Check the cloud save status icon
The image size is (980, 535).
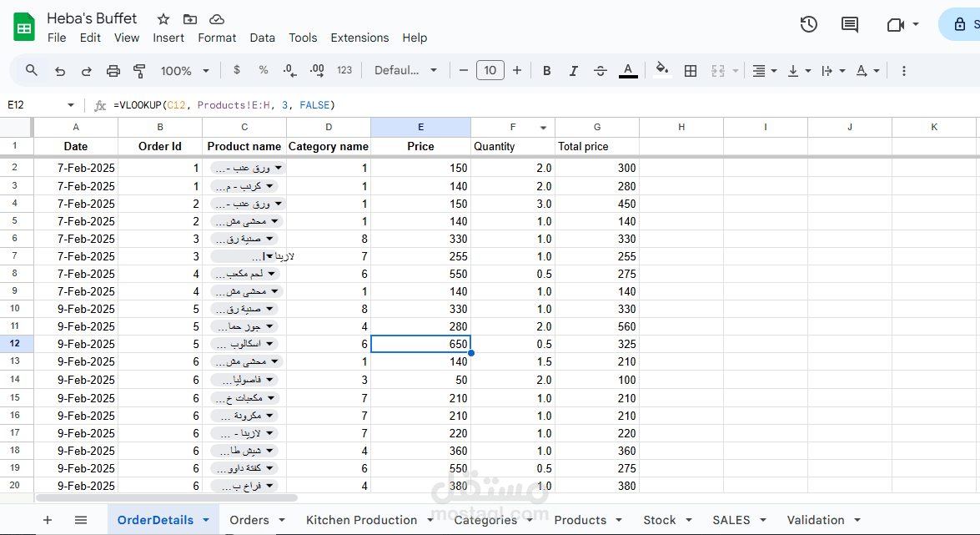(216, 18)
